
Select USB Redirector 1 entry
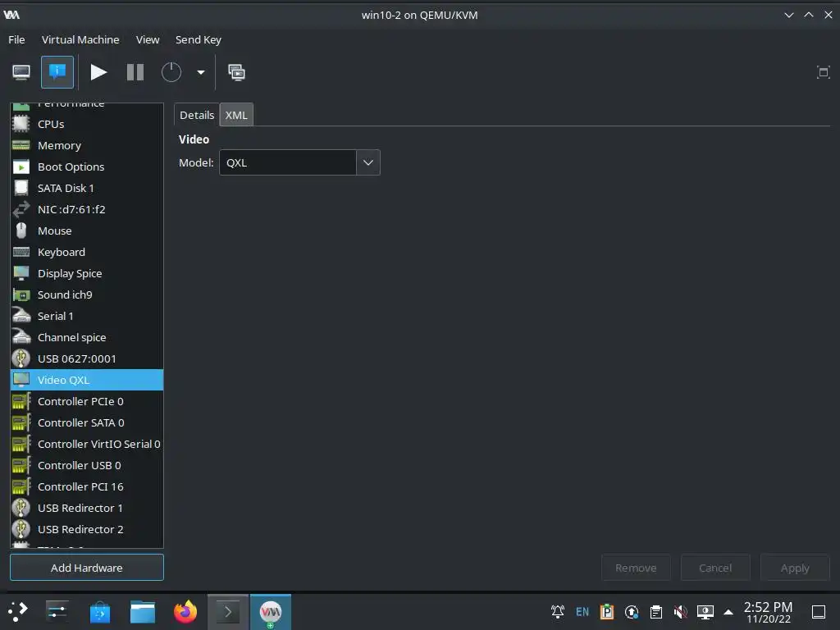click(87, 508)
